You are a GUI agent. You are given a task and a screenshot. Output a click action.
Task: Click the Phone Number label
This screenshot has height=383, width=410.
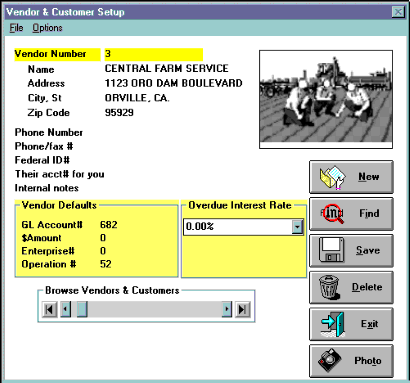click(x=49, y=133)
